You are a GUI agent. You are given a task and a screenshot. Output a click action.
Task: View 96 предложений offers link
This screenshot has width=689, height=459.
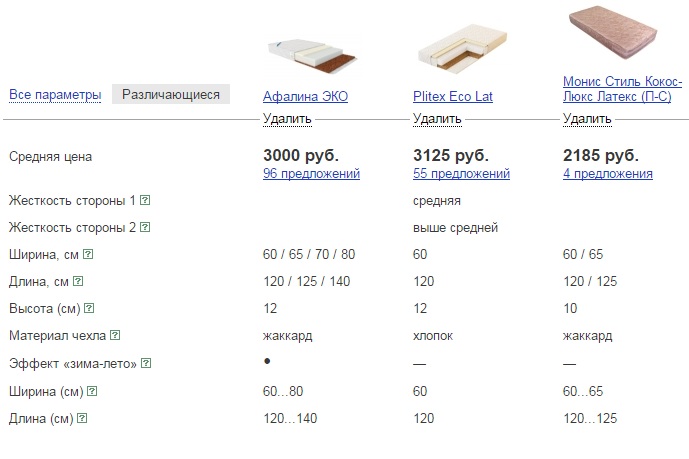point(311,174)
